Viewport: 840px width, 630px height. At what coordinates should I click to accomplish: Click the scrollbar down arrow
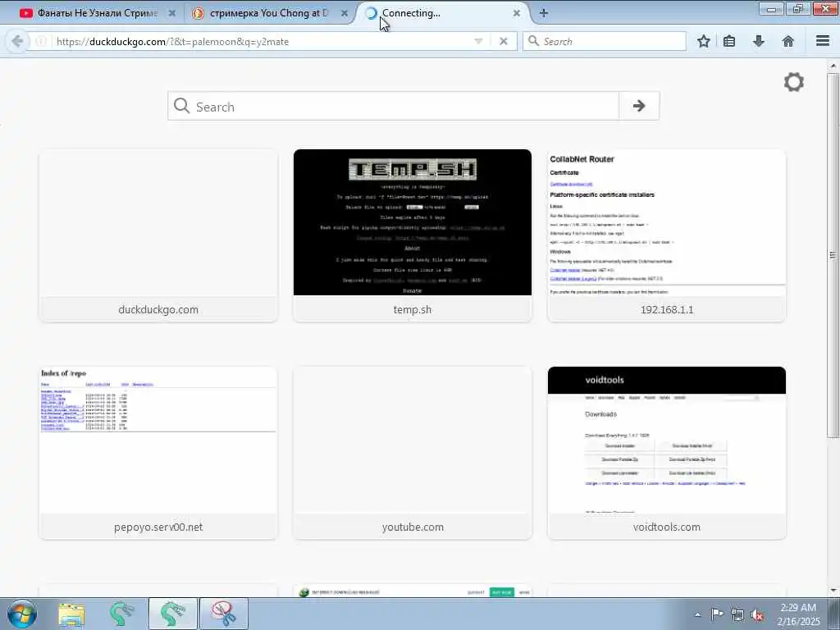click(x=833, y=591)
